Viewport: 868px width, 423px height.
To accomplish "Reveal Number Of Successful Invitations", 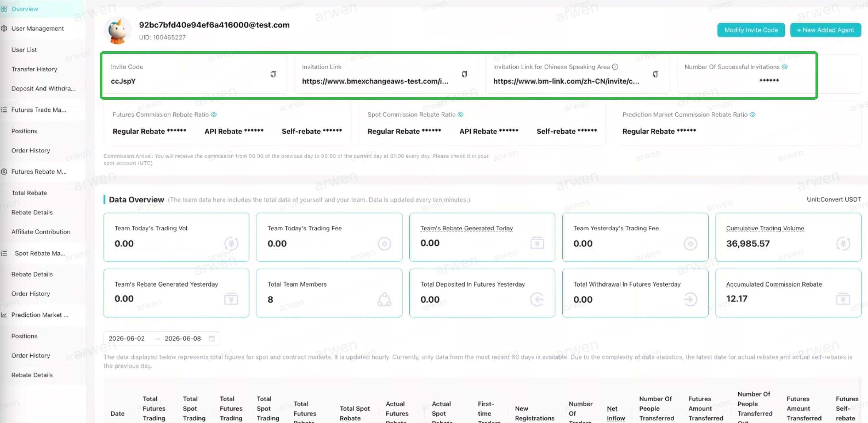I will (784, 67).
